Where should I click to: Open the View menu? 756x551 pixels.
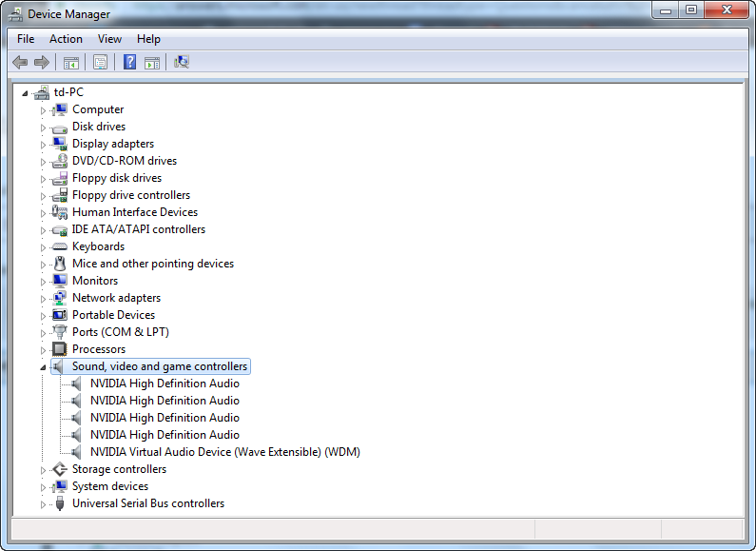[x=109, y=39]
